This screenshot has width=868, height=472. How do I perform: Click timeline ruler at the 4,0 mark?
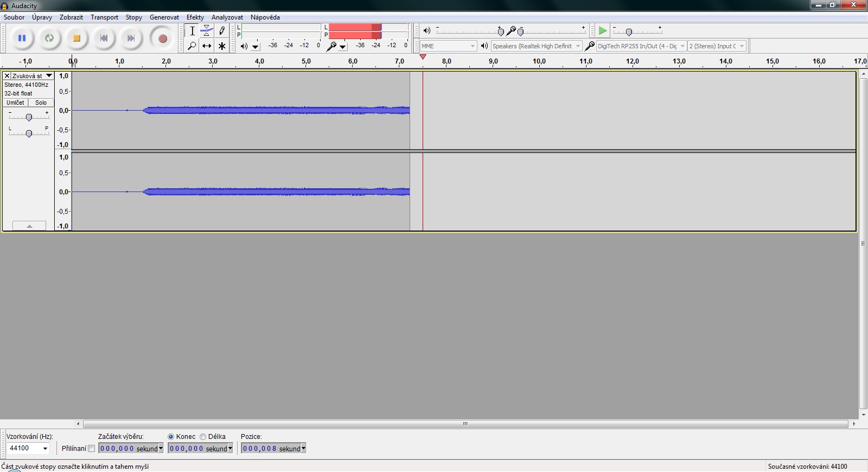click(259, 61)
